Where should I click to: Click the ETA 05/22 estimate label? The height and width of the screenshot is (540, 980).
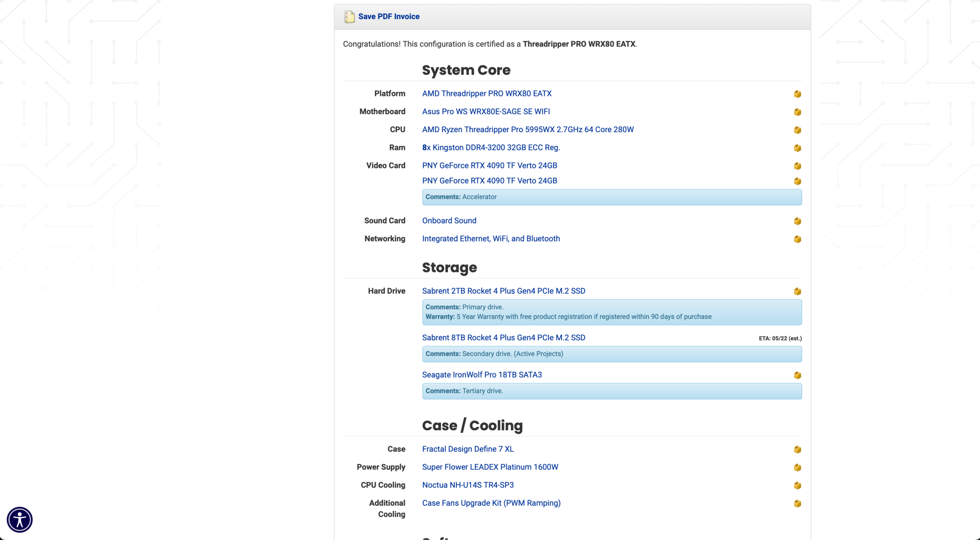point(780,338)
